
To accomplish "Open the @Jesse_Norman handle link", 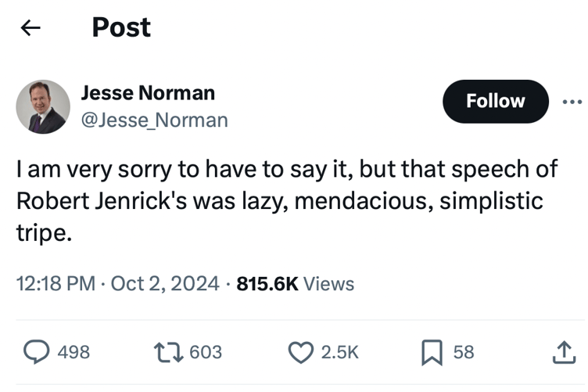I will click(155, 120).
